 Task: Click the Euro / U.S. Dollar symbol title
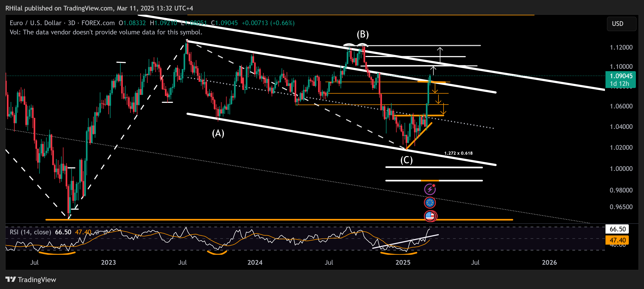[35, 23]
